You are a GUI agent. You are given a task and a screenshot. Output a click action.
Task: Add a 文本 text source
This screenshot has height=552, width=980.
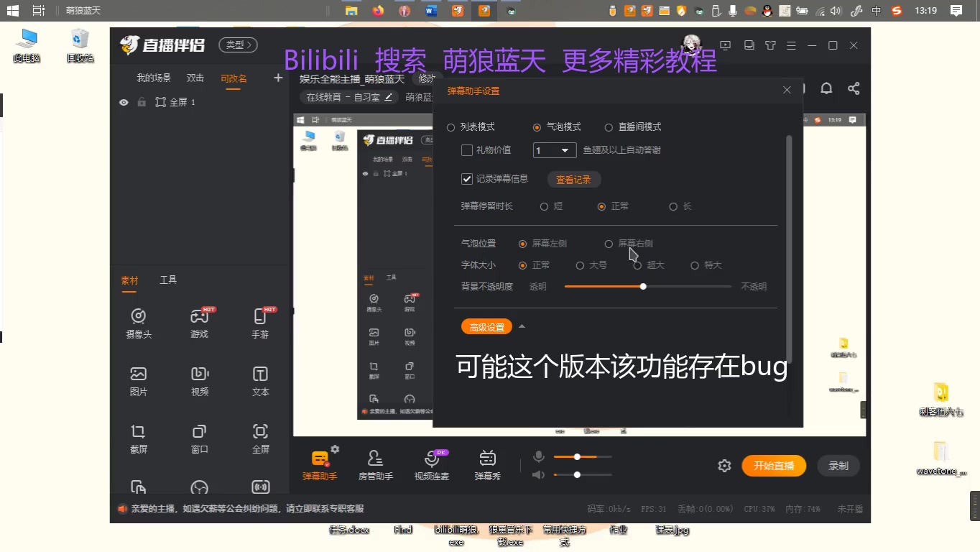(260, 381)
